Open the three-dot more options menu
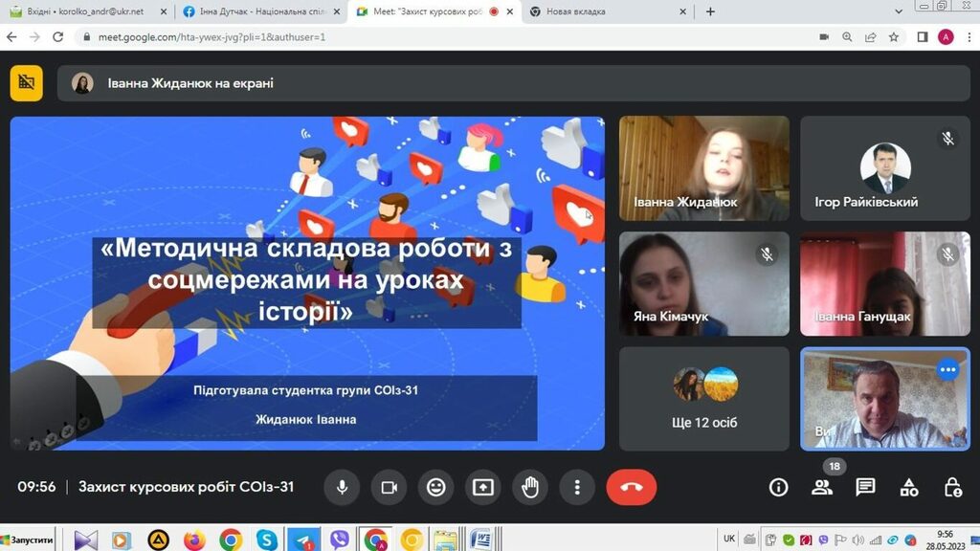The image size is (980, 551). [x=577, y=488]
